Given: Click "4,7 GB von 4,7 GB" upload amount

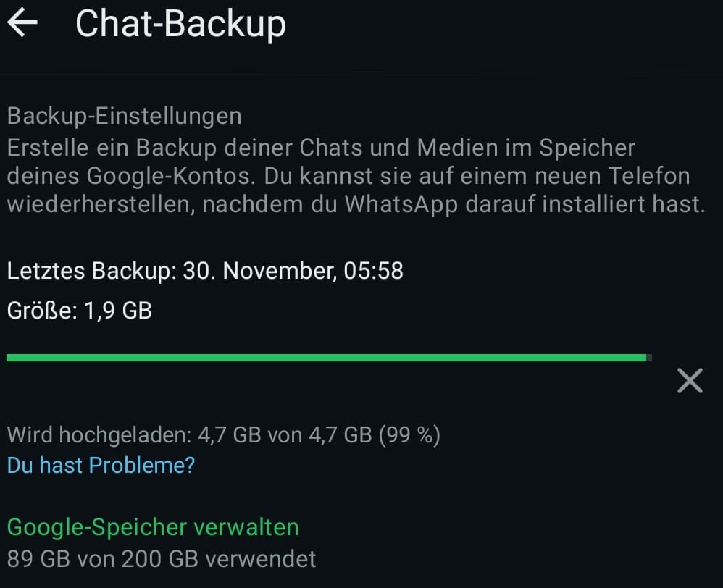Looking at the screenshot, I should (x=284, y=435).
